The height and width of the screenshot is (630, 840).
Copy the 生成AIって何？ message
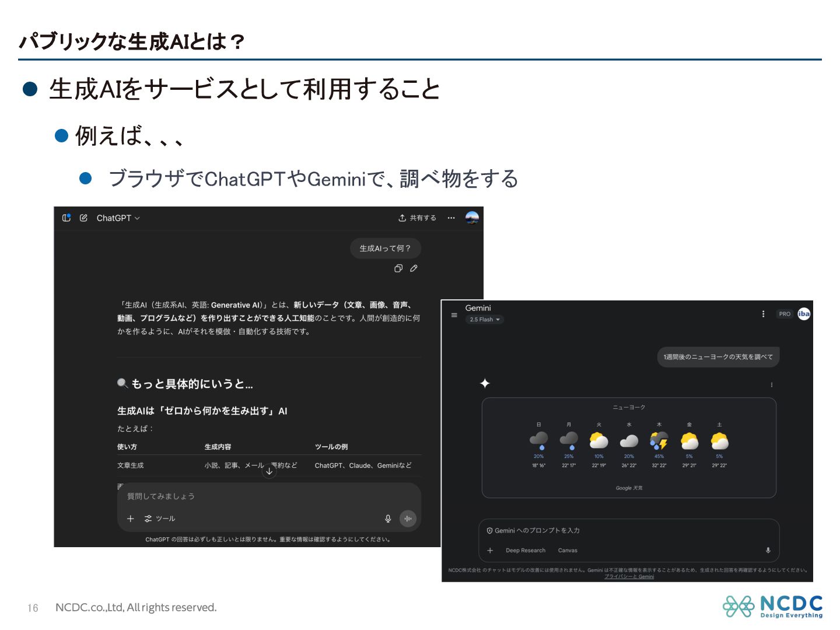pos(398,268)
